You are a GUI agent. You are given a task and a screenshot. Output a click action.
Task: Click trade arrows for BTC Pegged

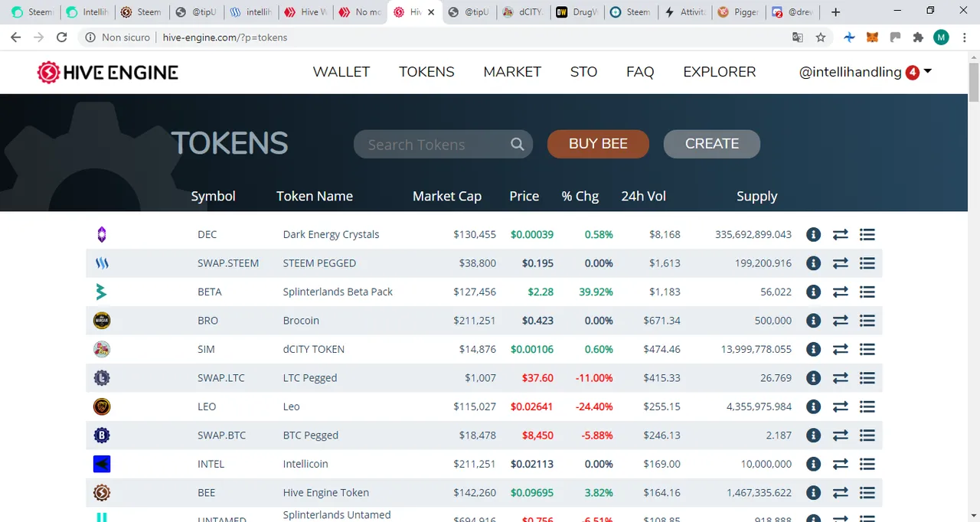click(x=841, y=436)
